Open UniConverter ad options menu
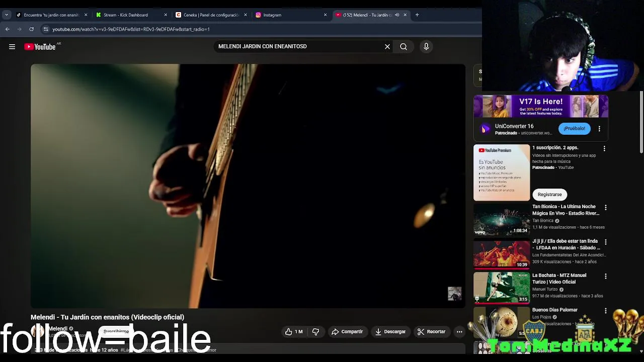Image resolution: width=644 pixels, height=362 pixels. (x=599, y=129)
